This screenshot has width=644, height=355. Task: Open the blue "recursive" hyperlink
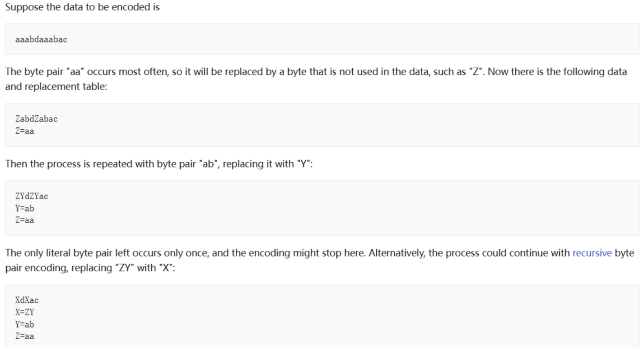click(x=592, y=253)
